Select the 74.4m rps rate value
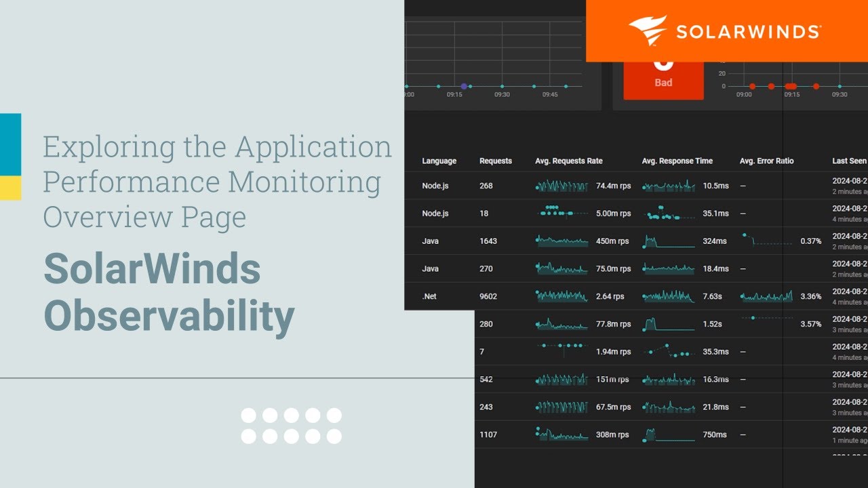The width and height of the screenshot is (868, 488). 614,186
